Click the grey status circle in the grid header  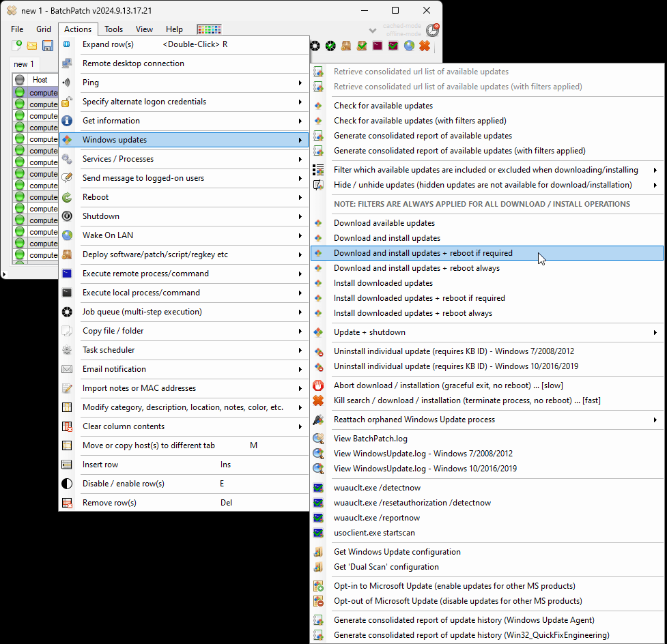click(x=20, y=80)
